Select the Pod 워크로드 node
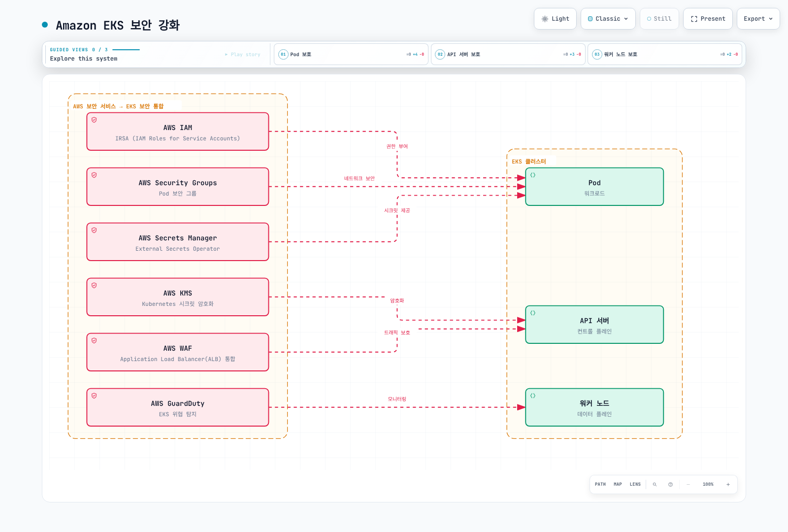Screen dimensions: 788x532 click(594, 187)
